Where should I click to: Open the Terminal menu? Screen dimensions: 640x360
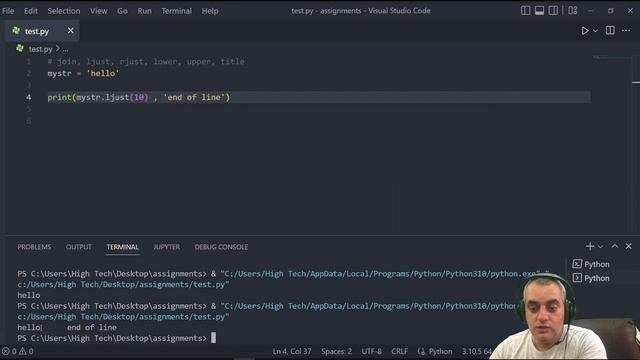pos(176,11)
